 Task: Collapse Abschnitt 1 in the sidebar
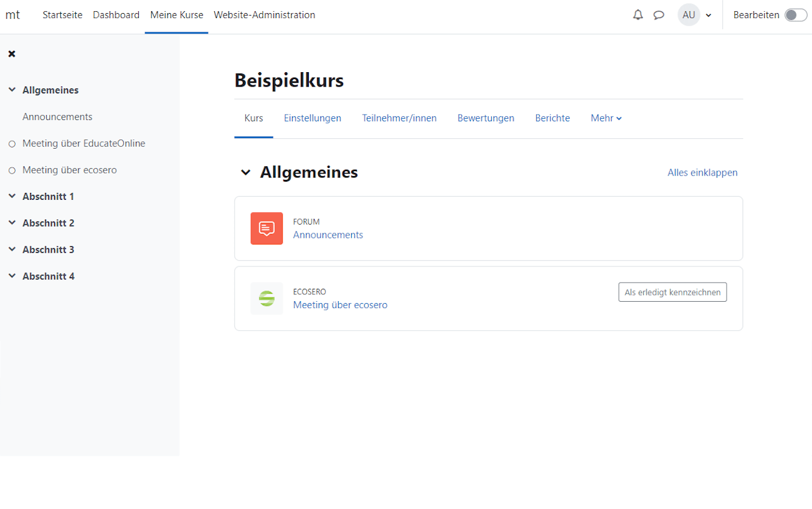click(12, 196)
